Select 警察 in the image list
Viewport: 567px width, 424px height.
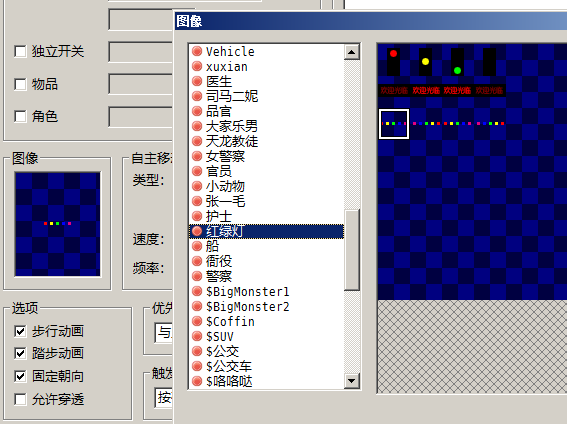pyautogui.click(x=267, y=277)
